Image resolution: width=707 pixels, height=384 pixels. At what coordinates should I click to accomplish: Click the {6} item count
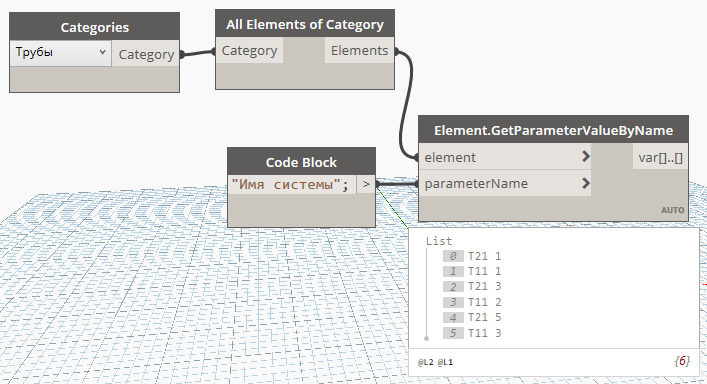pyautogui.click(x=682, y=361)
